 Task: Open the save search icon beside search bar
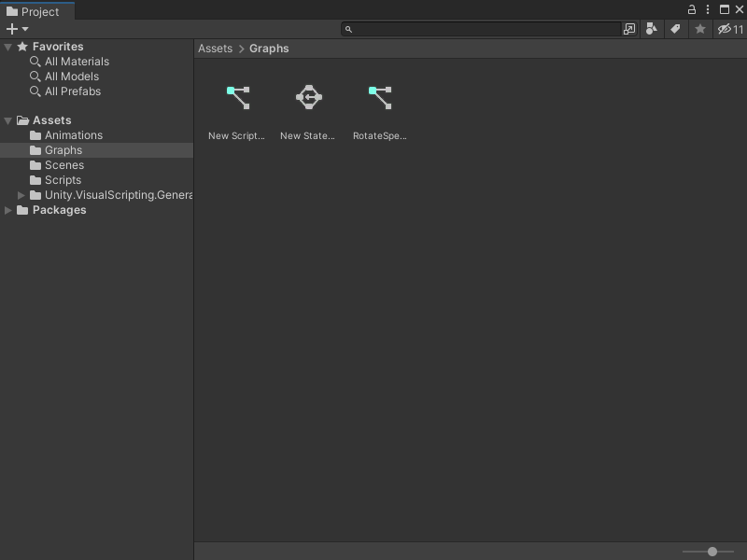click(629, 29)
